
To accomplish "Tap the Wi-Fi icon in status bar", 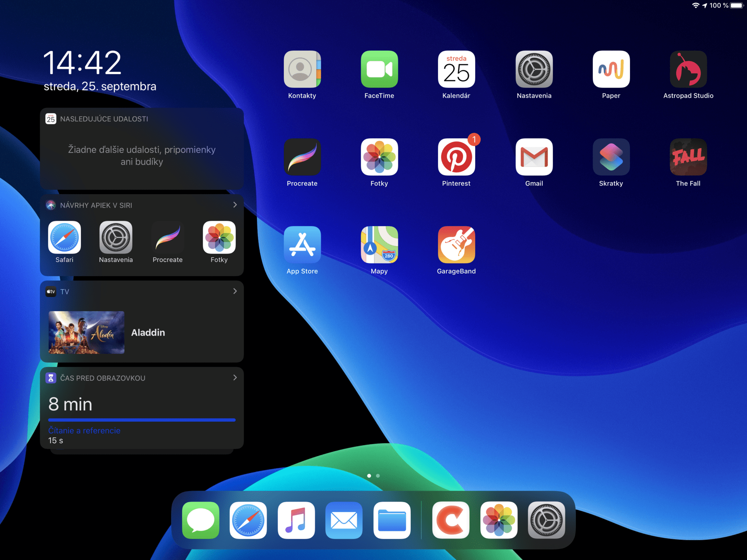I will coord(696,5).
